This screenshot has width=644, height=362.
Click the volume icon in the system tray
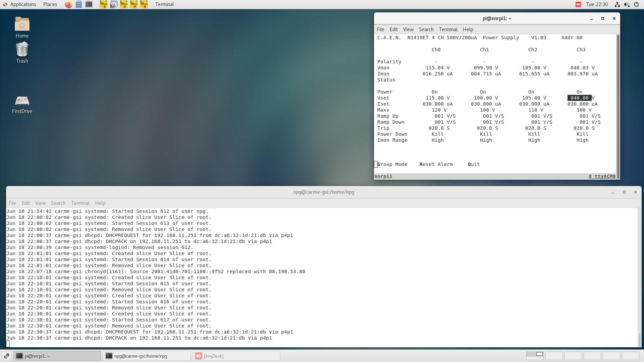(627, 5)
